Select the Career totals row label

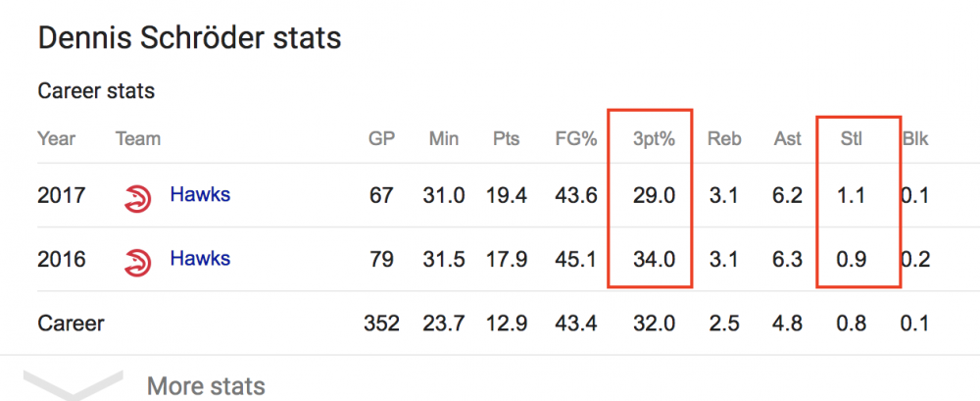[71, 322]
